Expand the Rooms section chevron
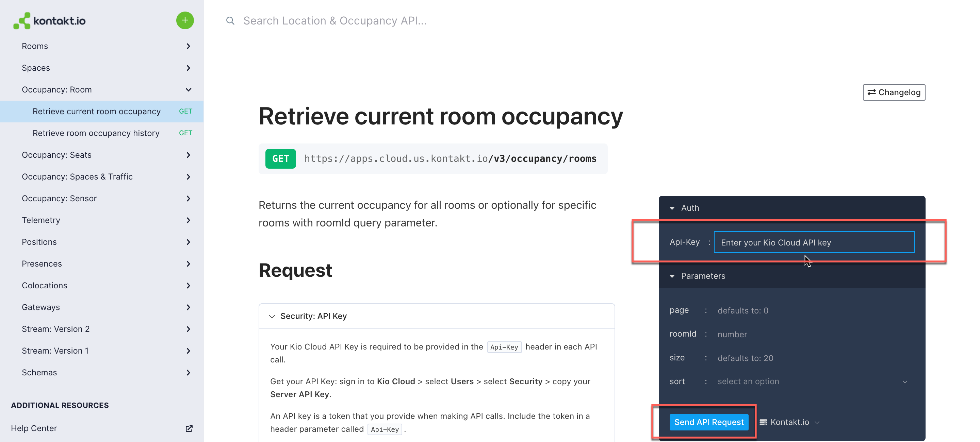The image size is (980, 442). click(188, 46)
